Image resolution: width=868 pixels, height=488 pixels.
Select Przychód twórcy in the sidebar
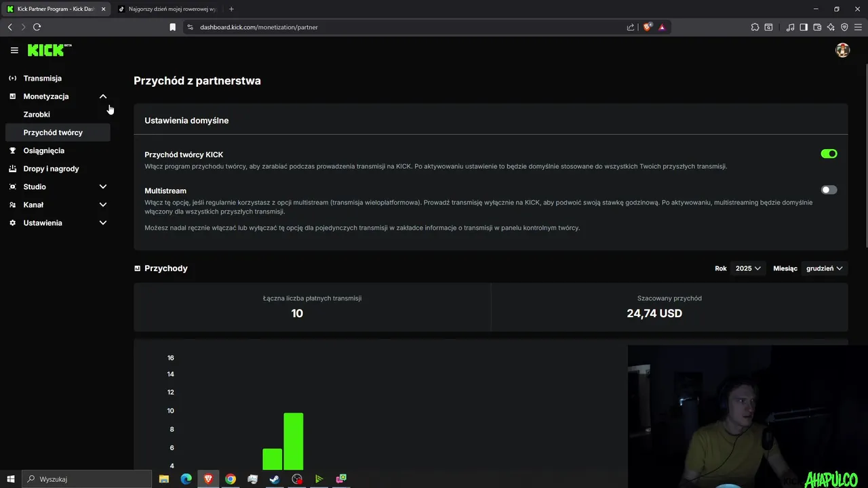tap(57, 133)
